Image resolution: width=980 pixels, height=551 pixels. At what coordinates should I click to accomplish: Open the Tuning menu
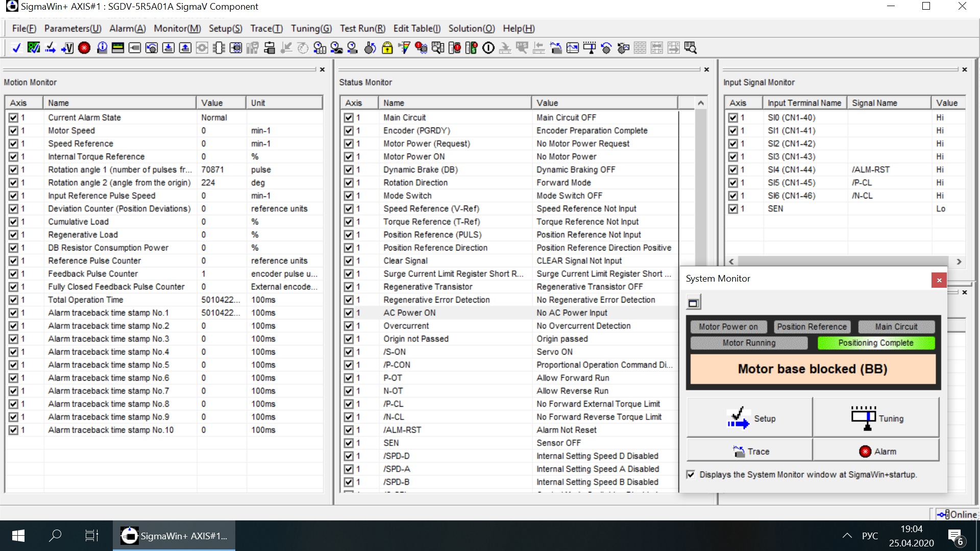tap(311, 29)
